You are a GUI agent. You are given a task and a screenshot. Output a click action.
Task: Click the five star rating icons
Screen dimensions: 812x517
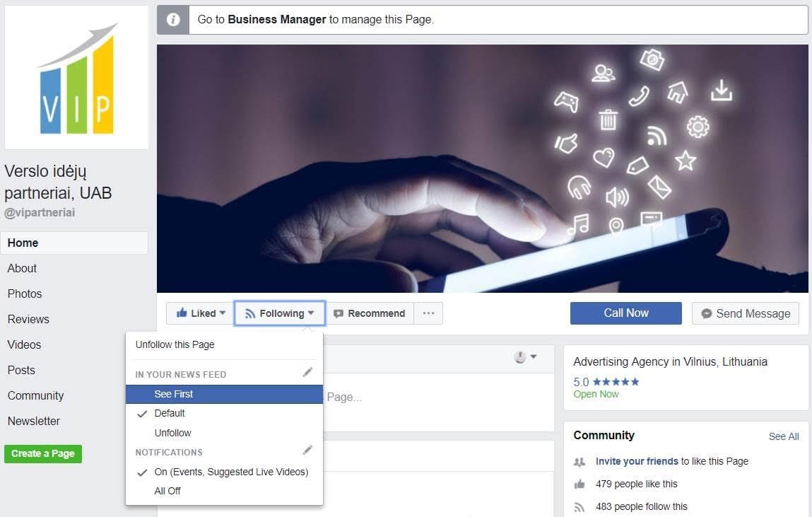[616, 382]
